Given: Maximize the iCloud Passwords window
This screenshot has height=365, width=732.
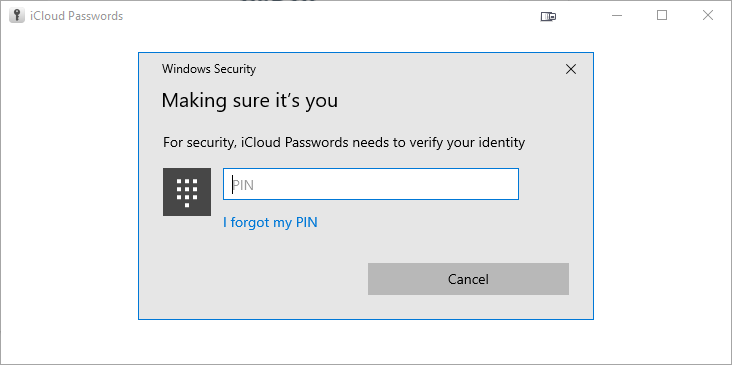Looking at the screenshot, I should (x=662, y=15).
